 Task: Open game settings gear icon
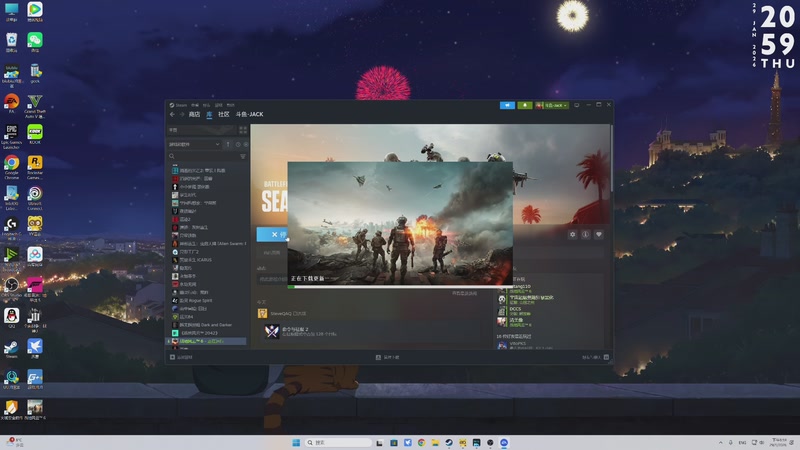[572, 234]
